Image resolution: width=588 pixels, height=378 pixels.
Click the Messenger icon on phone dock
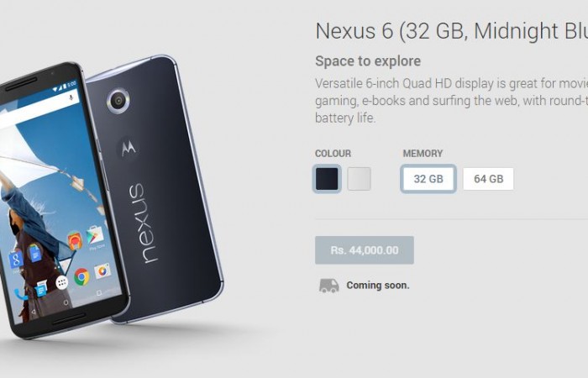coord(41,289)
